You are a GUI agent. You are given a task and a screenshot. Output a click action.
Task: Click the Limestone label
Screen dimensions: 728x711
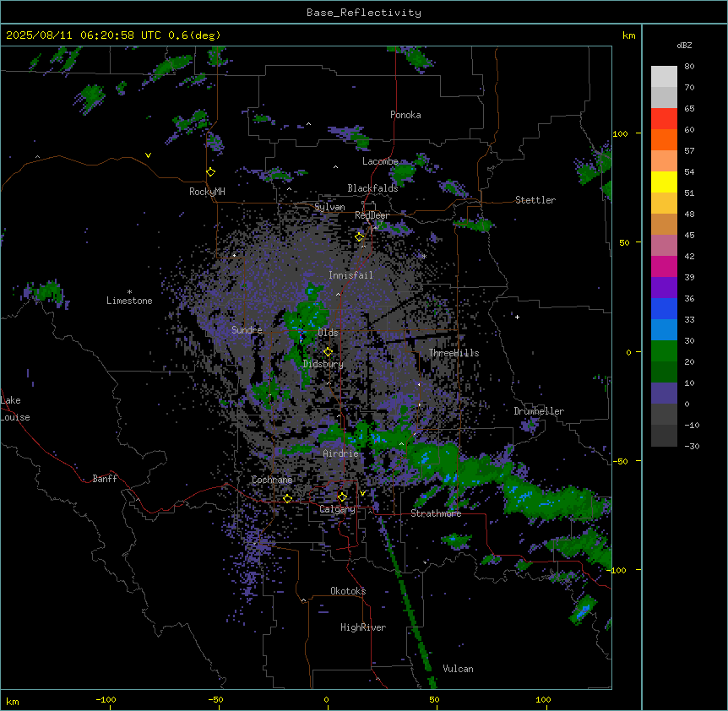129,301
